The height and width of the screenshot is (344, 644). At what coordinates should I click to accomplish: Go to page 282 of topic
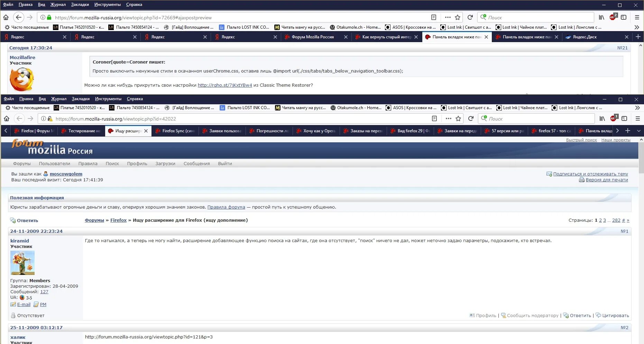pyautogui.click(x=616, y=220)
